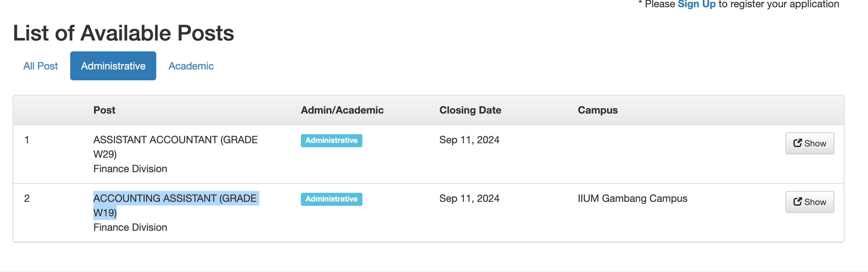Show the Assistant Accountant post details

[809, 143]
